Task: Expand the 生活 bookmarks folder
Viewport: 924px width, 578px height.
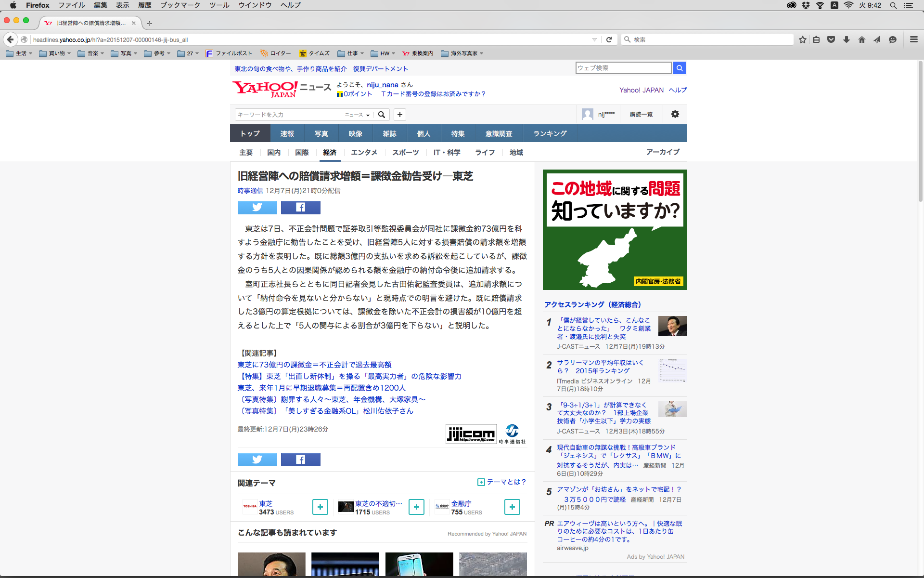Action: [x=20, y=53]
